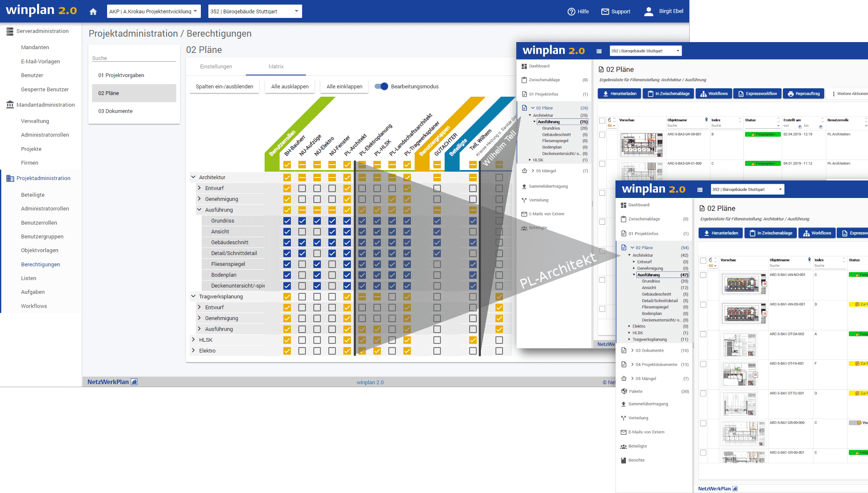
Task: Click the Spalten ein-/ausblenden button
Action: click(225, 87)
